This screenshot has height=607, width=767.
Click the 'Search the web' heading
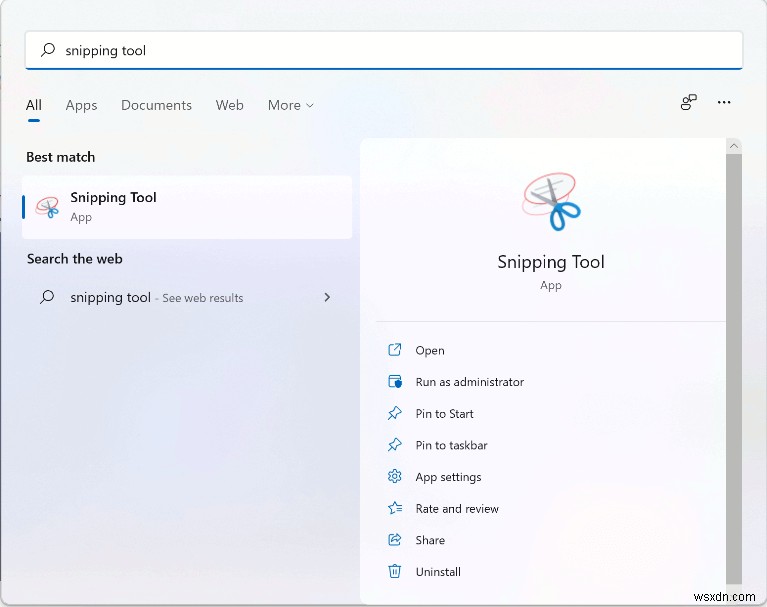click(x=75, y=259)
